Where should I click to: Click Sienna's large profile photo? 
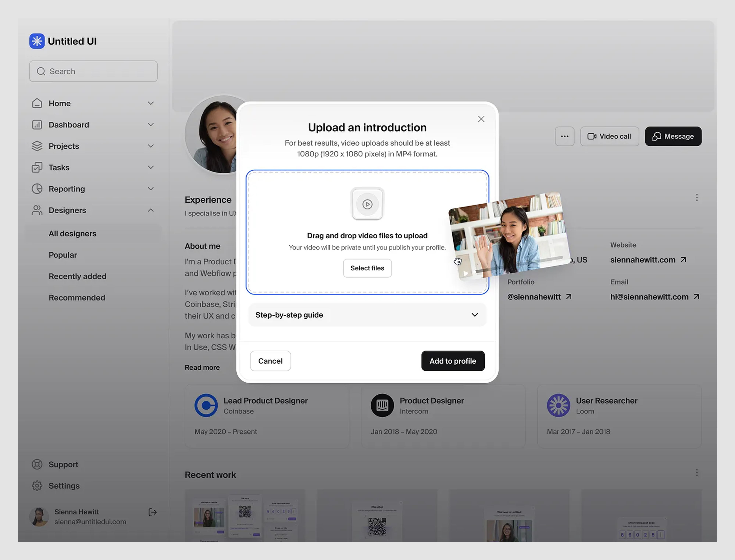[211, 135]
